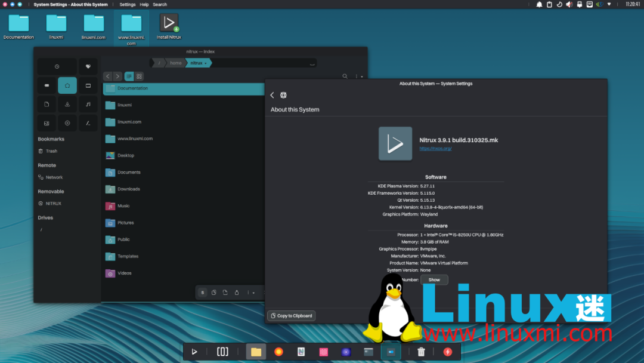Screen dimensions: 644x363
Task: Select Public folder in file list
Action: tap(184, 239)
